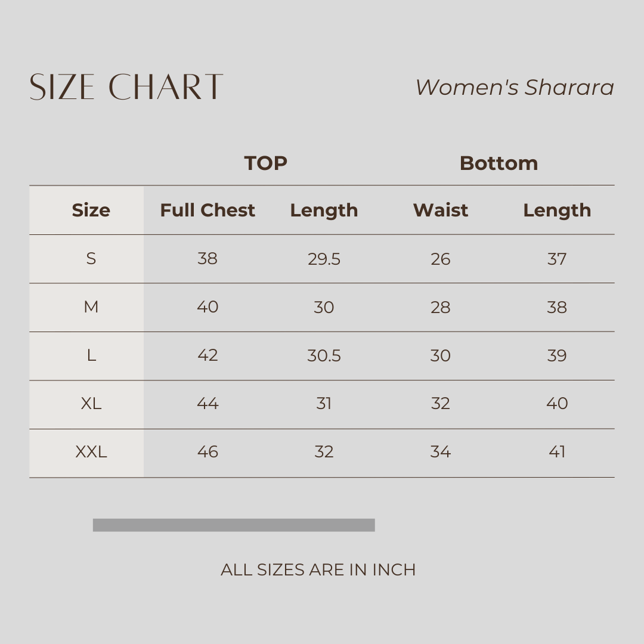Click the 29.5 top length cell
The width and height of the screenshot is (644, 644).
coord(324,259)
